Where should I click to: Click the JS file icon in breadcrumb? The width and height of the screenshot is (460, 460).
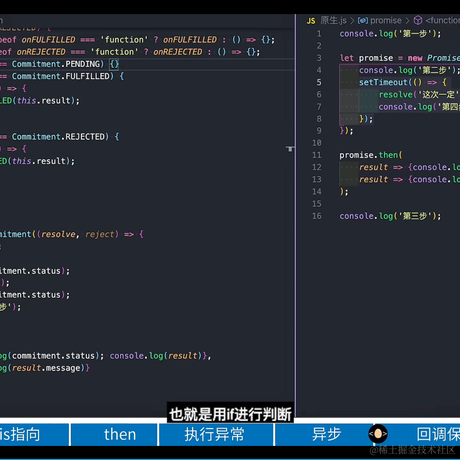pyautogui.click(x=311, y=21)
